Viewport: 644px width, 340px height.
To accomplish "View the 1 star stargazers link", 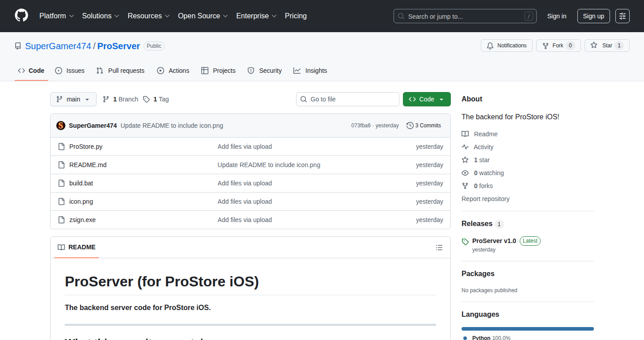I will [x=475, y=160].
